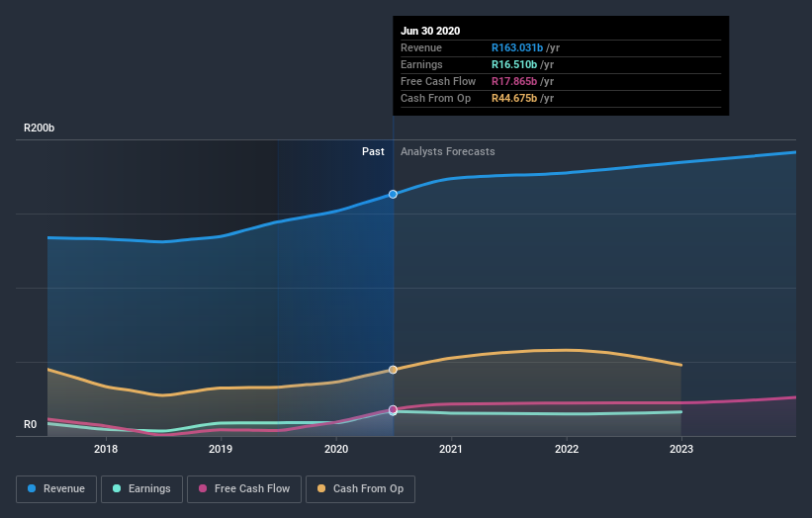812x518 pixels.
Task: Click the Revenue row label in tooltip
Action: coord(421,47)
